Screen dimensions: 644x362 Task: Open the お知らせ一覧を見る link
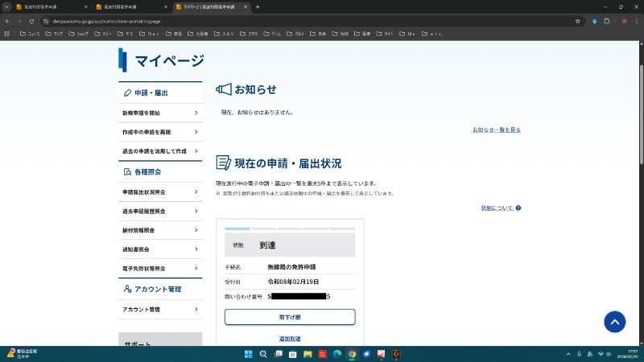click(x=496, y=130)
